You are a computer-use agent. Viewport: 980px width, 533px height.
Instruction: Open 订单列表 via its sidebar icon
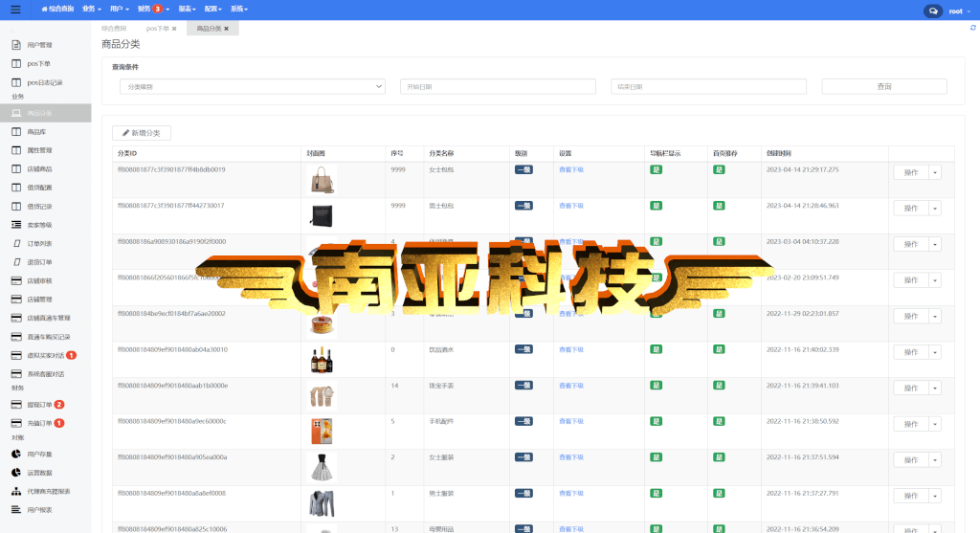(17, 244)
